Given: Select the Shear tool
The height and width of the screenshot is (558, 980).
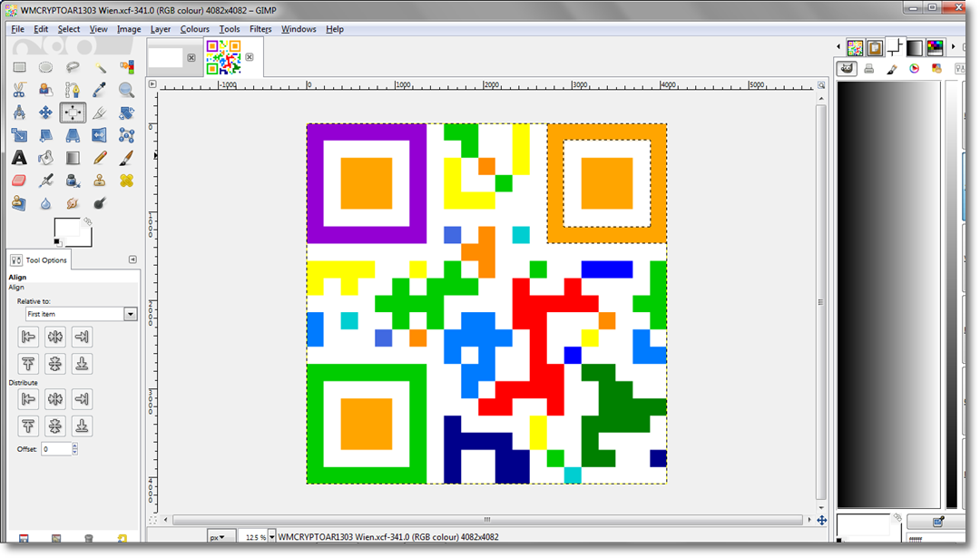Looking at the screenshot, I should pyautogui.click(x=45, y=135).
